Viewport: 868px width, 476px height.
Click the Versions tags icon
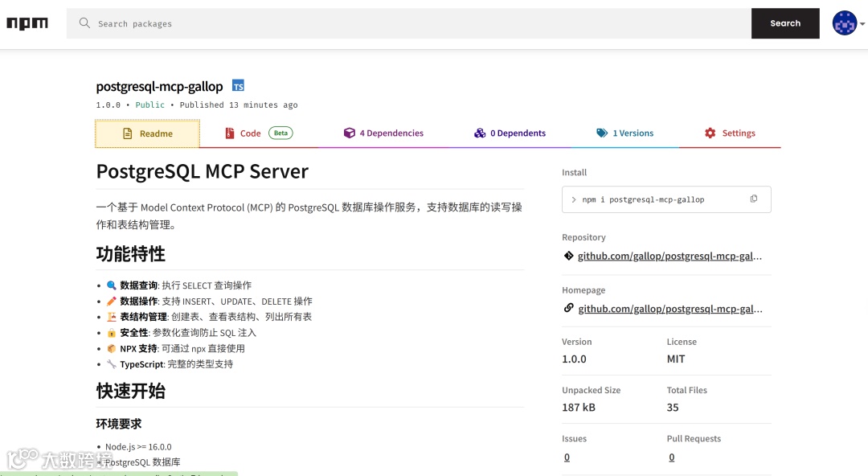[602, 133]
